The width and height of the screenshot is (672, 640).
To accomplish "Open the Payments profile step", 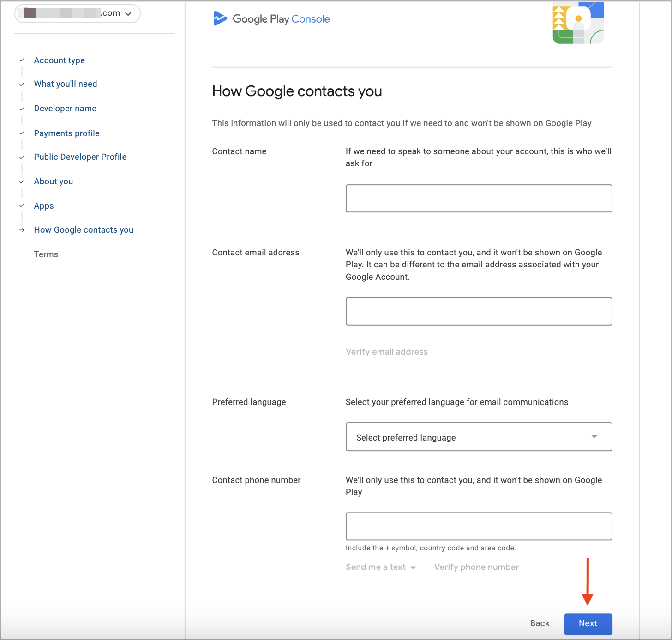I will coord(67,133).
